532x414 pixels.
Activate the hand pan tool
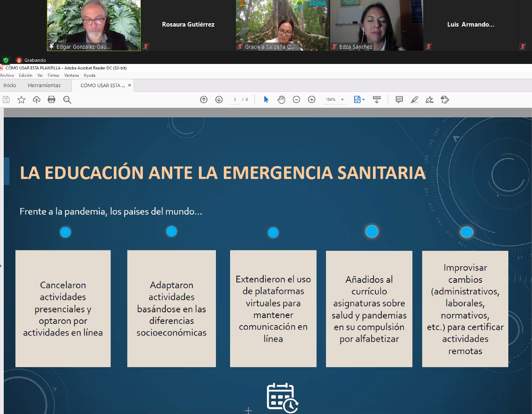281,100
